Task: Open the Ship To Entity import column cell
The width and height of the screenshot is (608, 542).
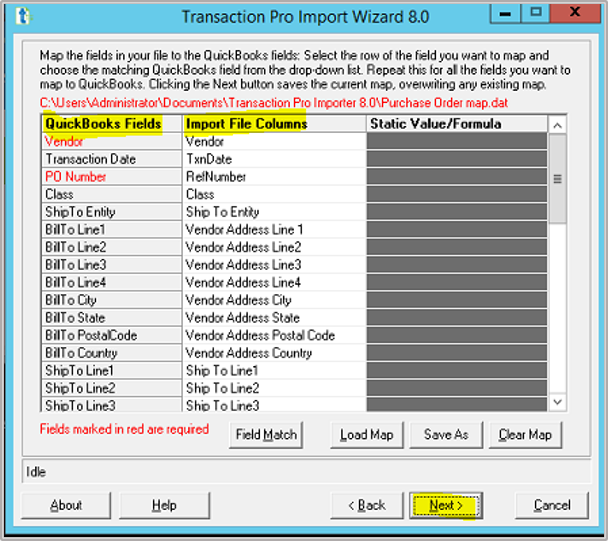Action: pos(274,212)
